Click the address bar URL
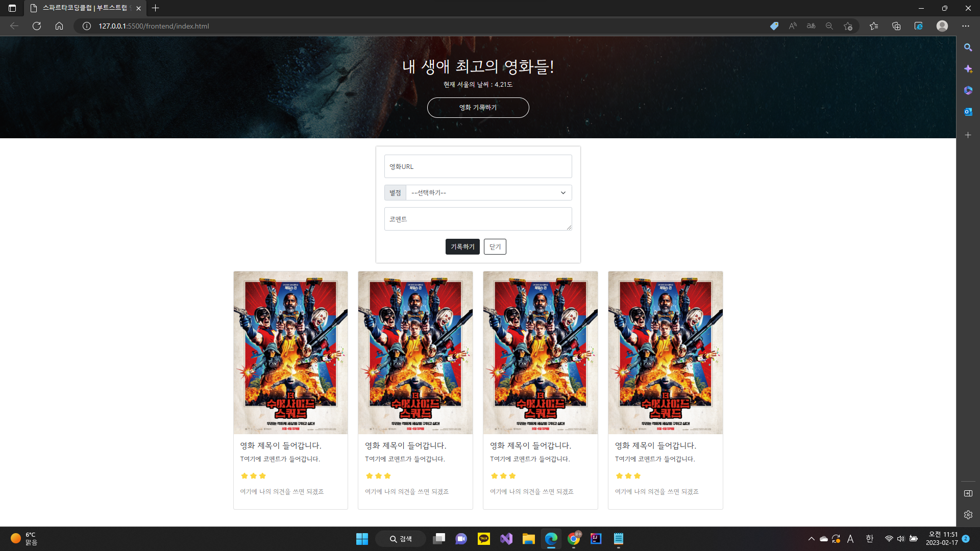The height and width of the screenshot is (551, 980). [x=154, y=26]
